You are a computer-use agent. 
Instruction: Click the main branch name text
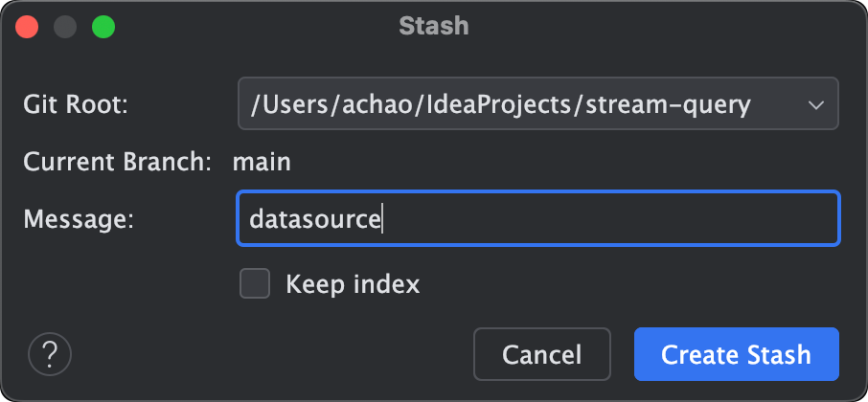click(x=262, y=161)
